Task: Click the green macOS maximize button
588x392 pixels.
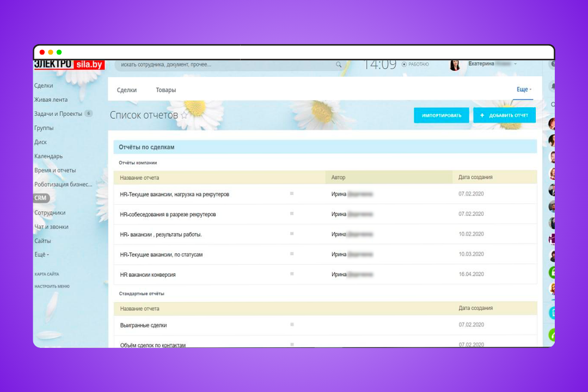Action: point(59,52)
